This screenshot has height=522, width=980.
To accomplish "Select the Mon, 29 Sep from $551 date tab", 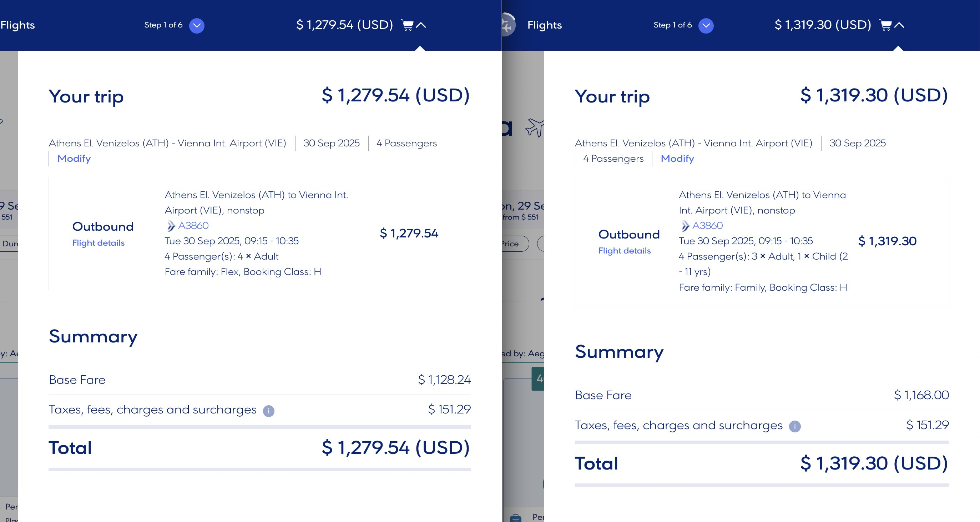I will point(523,210).
